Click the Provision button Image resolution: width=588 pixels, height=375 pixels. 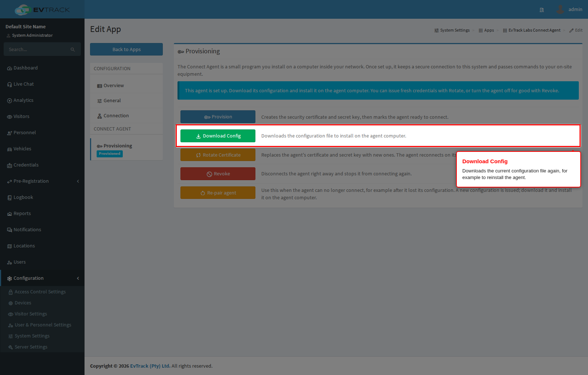tap(218, 117)
